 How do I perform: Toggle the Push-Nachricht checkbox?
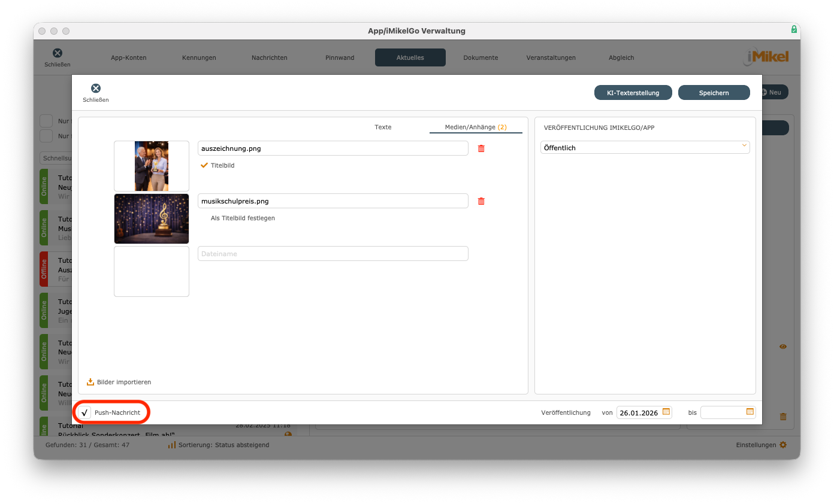[x=84, y=412]
